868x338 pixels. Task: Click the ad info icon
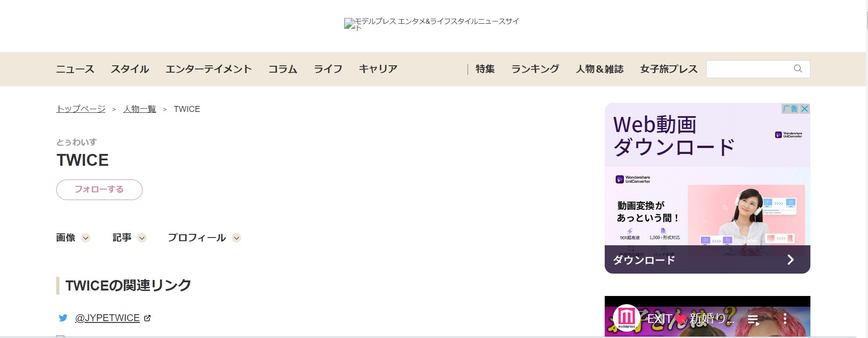point(790,109)
